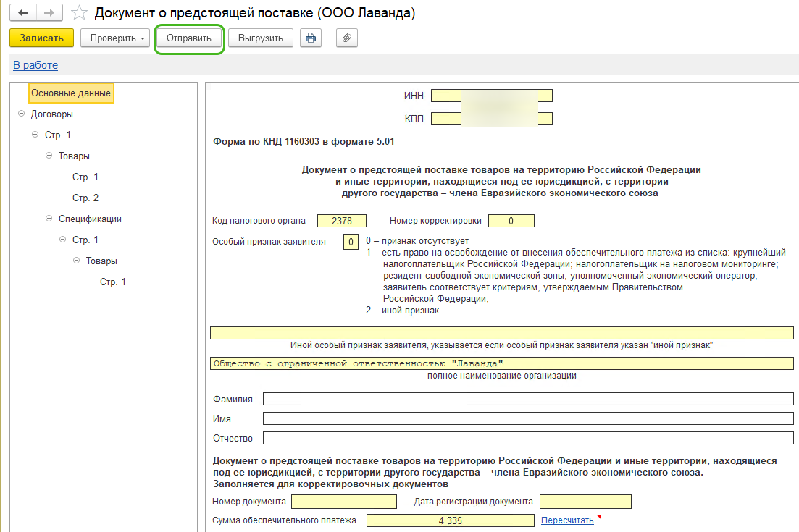Click the Фамилия input field
This screenshot has height=532, width=799.
pos(528,399)
